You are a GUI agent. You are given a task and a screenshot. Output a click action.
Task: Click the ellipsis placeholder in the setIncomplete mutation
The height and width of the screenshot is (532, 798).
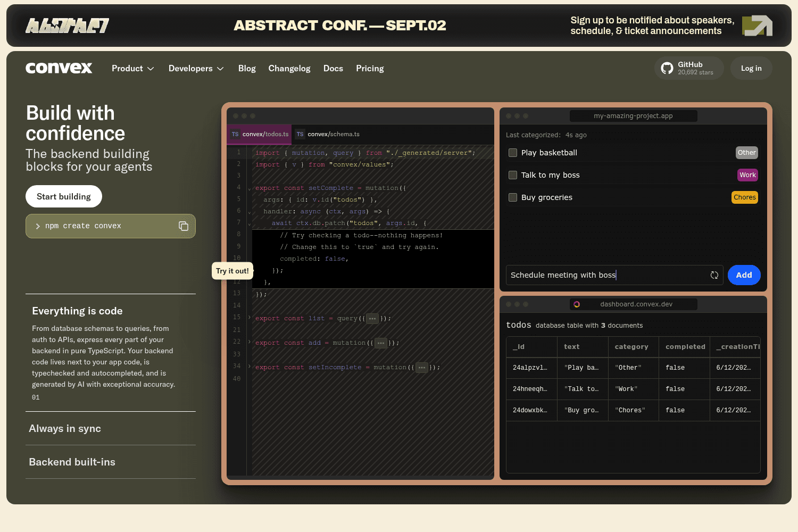(422, 368)
